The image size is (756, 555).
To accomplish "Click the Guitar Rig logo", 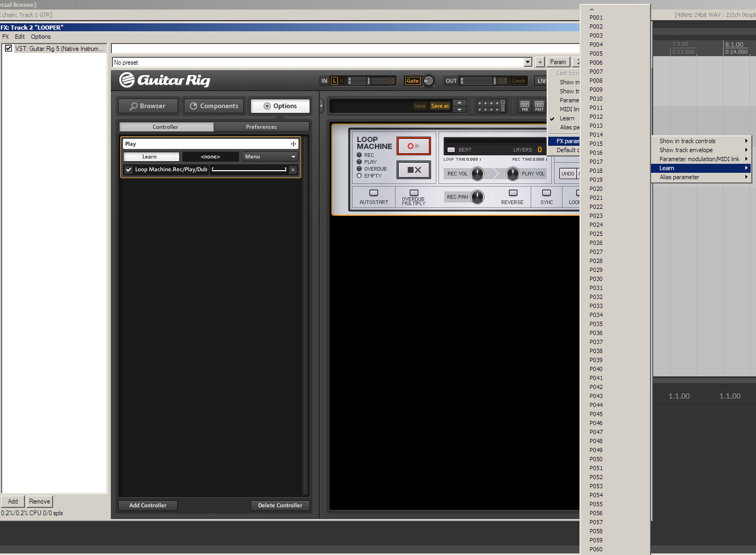I will tap(165, 80).
